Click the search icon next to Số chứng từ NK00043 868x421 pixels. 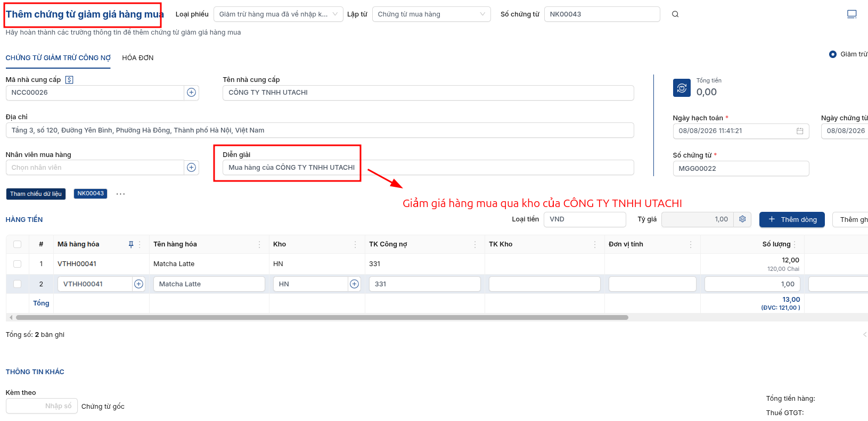pyautogui.click(x=675, y=14)
